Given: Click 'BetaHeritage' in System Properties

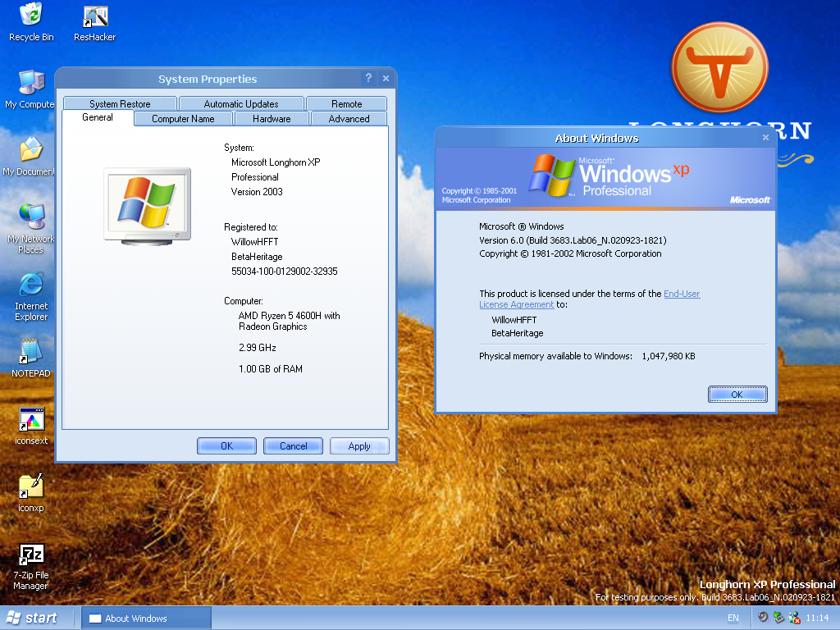Looking at the screenshot, I should pos(257,257).
